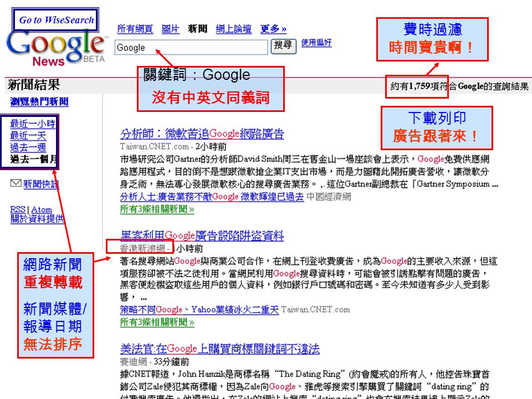
Task: Open related article 策略不同Google、Yahoo業績冰火二重天
Action: [199, 309]
